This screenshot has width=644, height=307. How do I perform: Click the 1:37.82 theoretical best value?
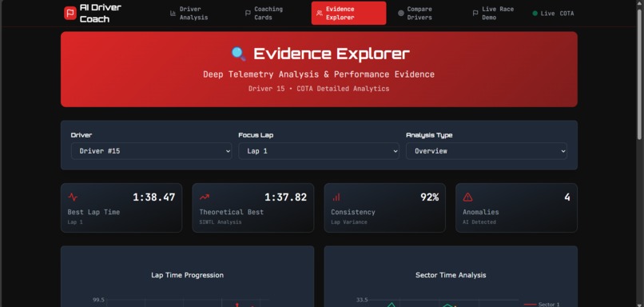tap(285, 197)
